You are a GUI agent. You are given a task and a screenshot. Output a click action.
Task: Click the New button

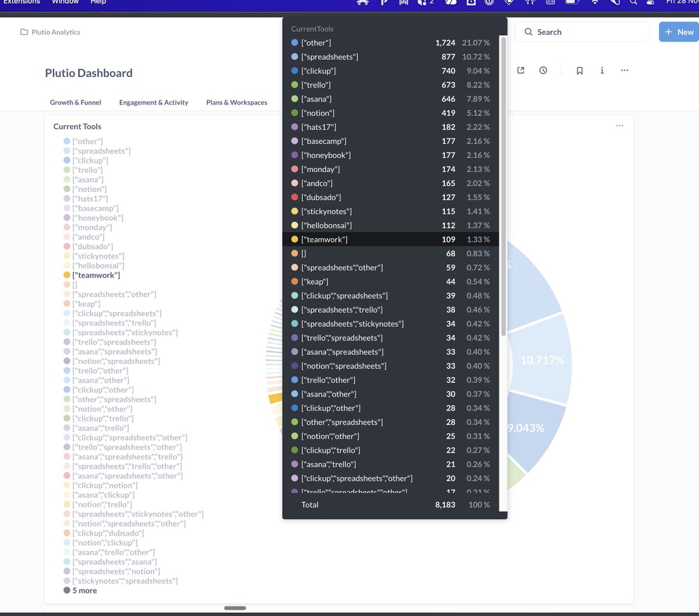679,32
